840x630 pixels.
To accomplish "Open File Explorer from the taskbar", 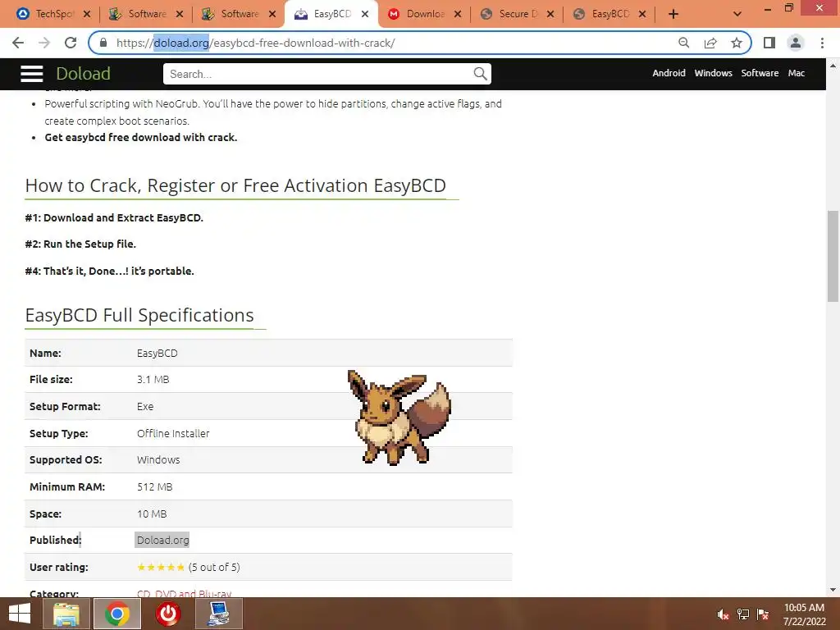I will [x=66, y=614].
